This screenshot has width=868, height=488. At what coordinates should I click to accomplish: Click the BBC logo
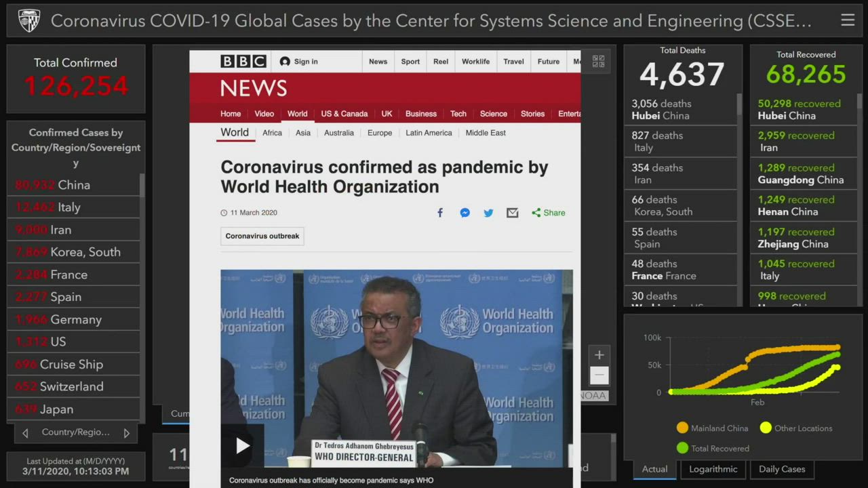coord(243,62)
